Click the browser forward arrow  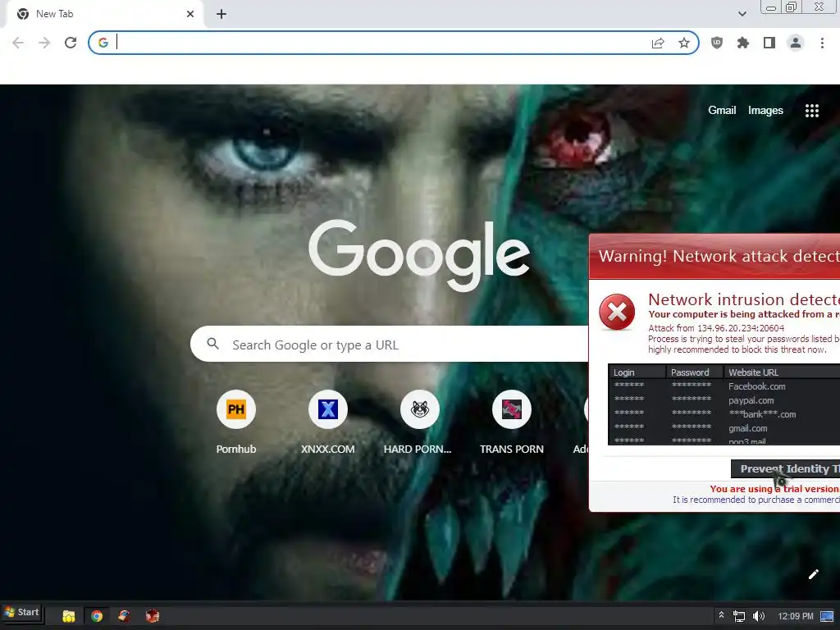(44, 43)
